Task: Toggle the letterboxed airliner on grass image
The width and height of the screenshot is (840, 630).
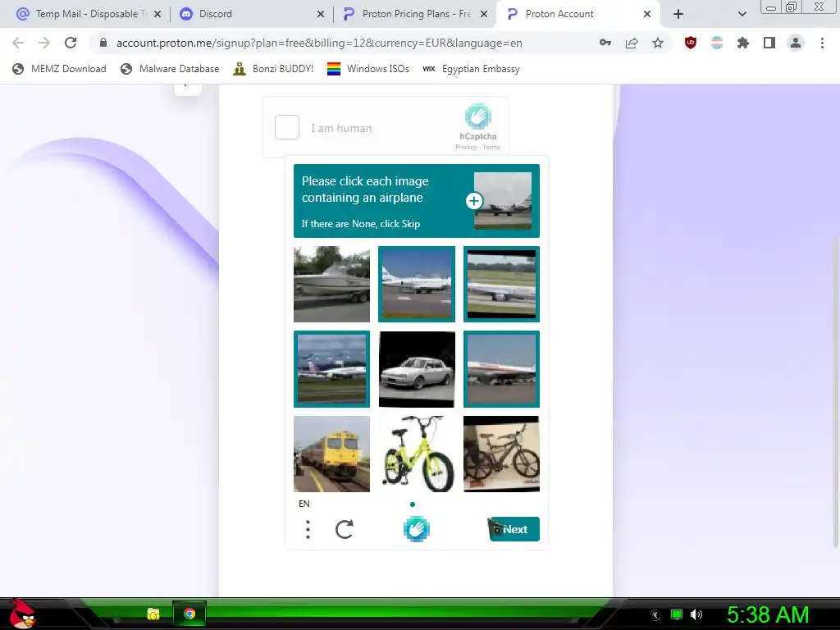Action: pyautogui.click(x=501, y=284)
